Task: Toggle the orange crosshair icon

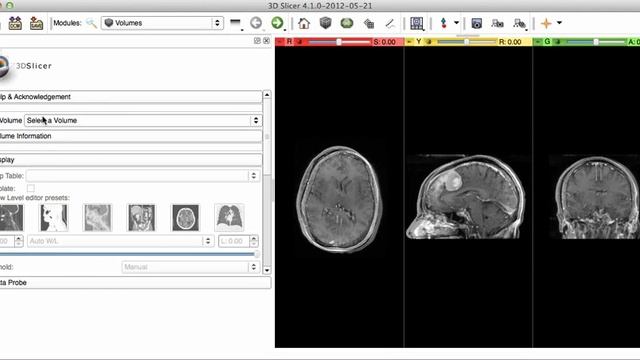Action: [x=546, y=23]
